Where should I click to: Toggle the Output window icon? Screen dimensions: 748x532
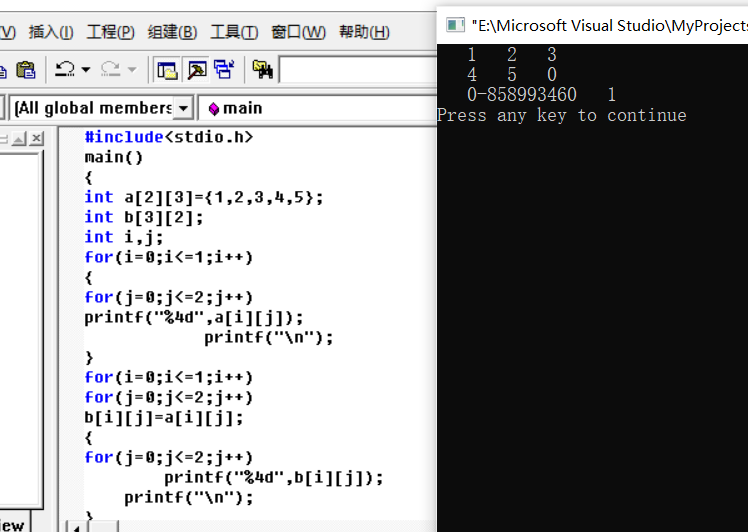click(197, 70)
